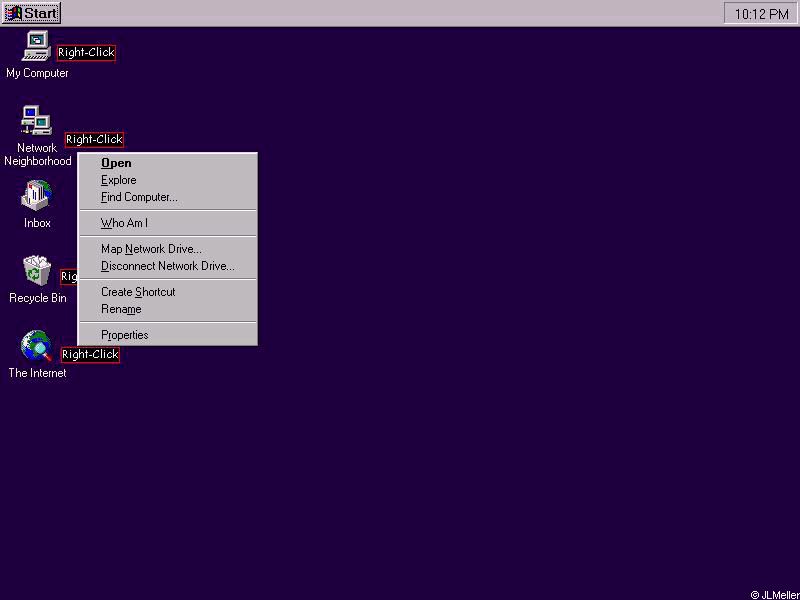Screen dimensions: 800x600
Task: Click the Start button
Action: click(x=32, y=13)
